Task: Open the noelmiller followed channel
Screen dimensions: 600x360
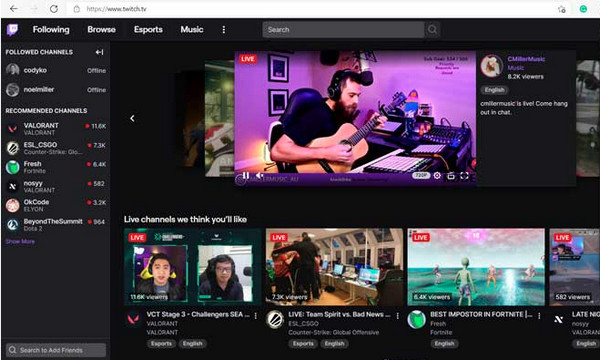Action: pyautogui.click(x=56, y=90)
